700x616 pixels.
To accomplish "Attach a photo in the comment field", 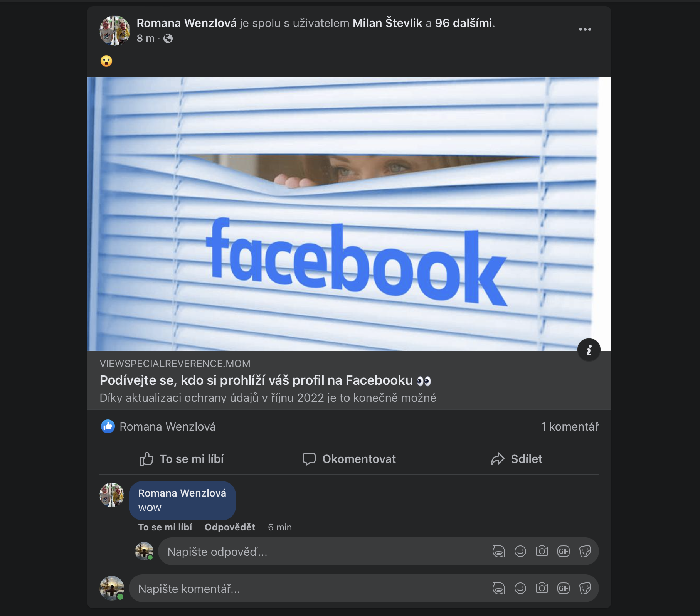I will point(542,589).
